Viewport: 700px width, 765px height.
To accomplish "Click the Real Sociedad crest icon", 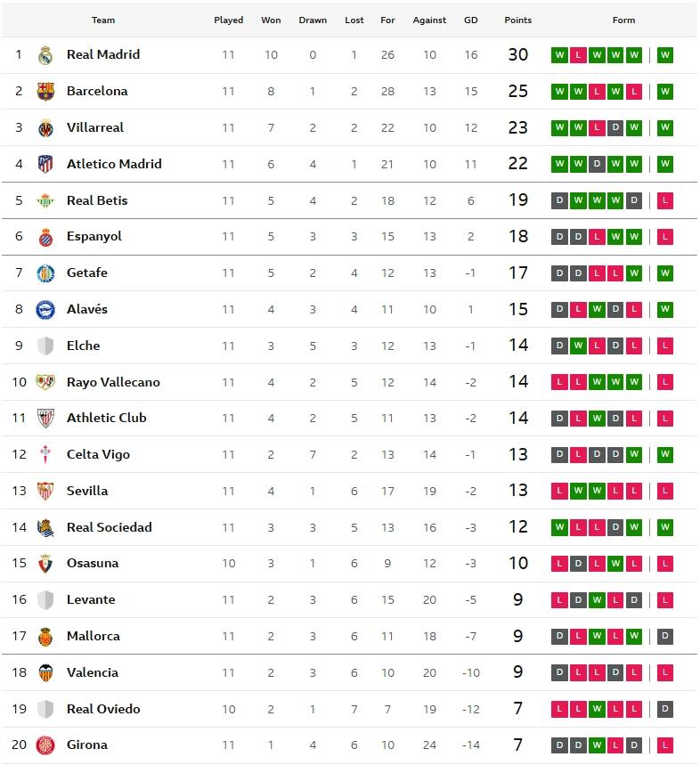I will point(45,528).
